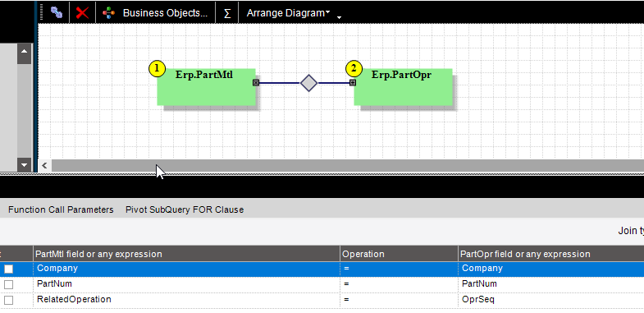Select the Erp.PartMtl table box
This screenshot has height=313, width=644.
pyautogui.click(x=206, y=87)
